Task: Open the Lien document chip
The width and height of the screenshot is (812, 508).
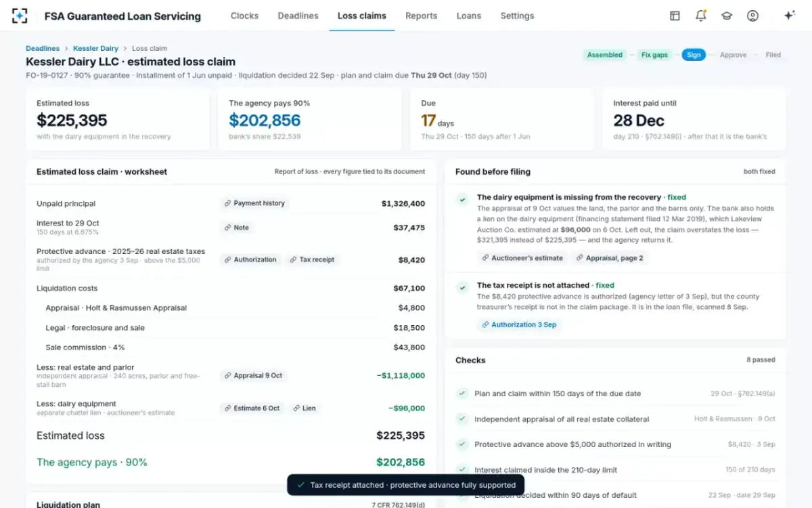Action: coord(304,408)
